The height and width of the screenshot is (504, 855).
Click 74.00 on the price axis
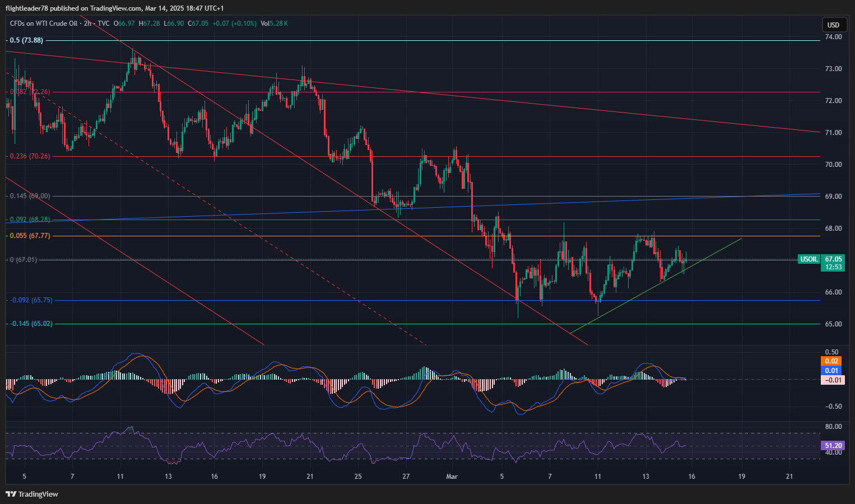coord(833,37)
